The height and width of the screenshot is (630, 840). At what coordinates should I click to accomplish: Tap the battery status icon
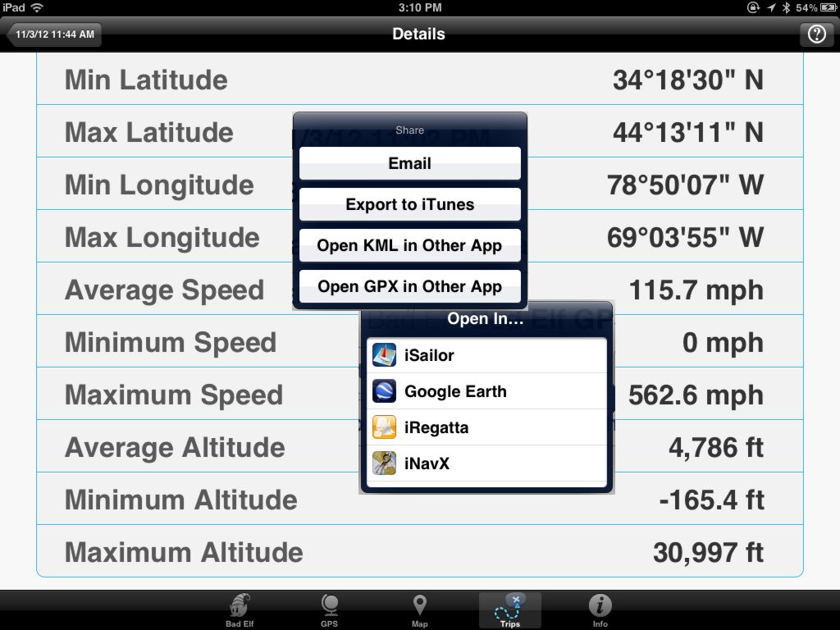[829, 7]
